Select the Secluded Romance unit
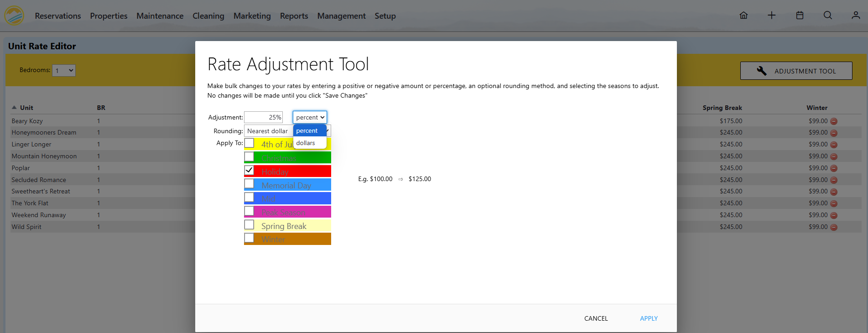The width and height of the screenshot is (868, 333). tap(39, 180)
